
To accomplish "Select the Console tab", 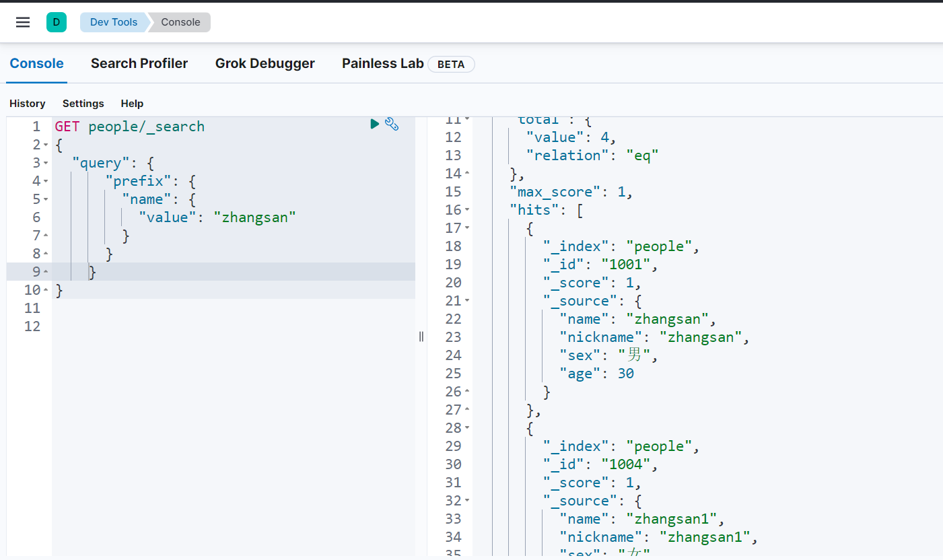I will click(x=36, y=63).
